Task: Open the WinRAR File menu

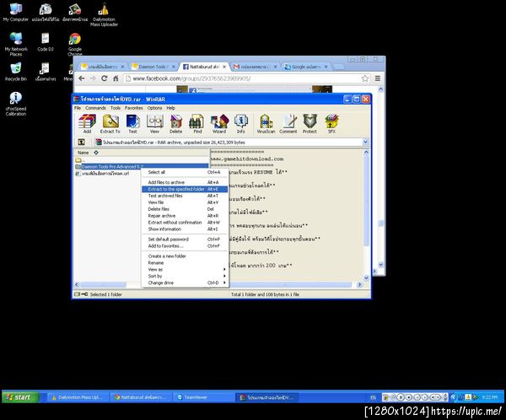Action: pyautogui.click(x=78, y=108)
